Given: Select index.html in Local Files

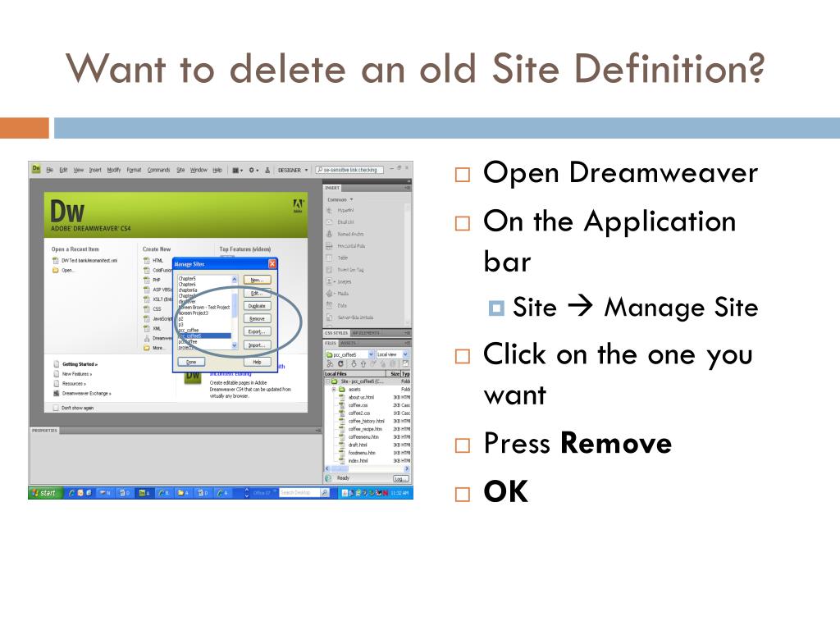Looking at the screenshot, I should pos(358,461).
